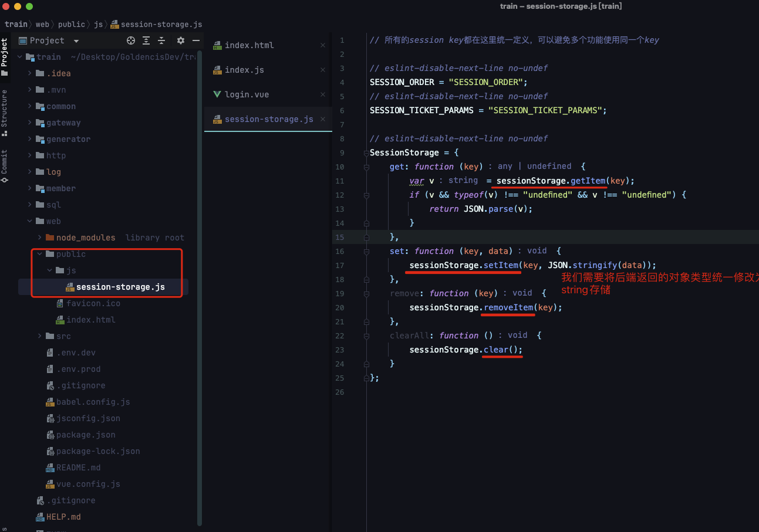The image size is (759, 532).
Task: Click the fold marker on line 10
Action: tap(366, 167)
